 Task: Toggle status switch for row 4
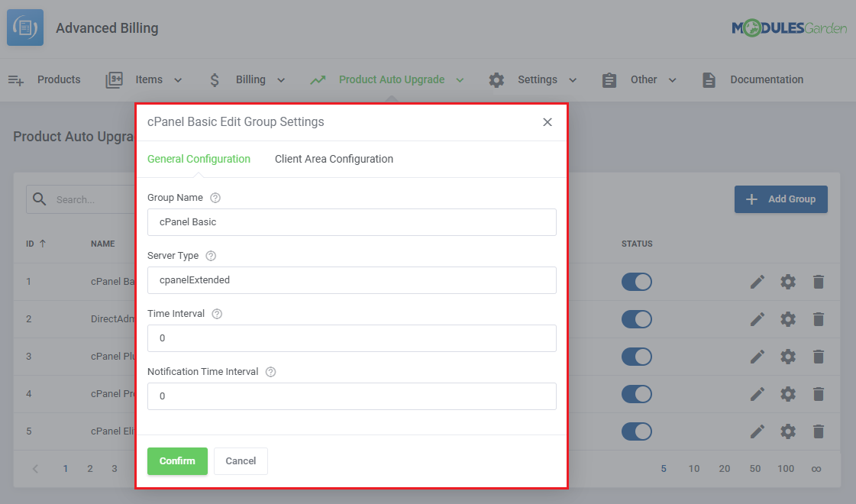tap(637, 394)
